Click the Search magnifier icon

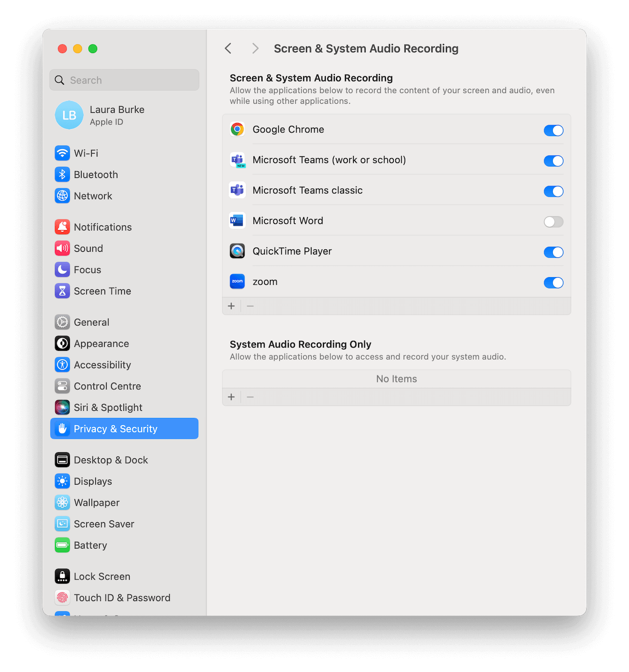[60, 80]
